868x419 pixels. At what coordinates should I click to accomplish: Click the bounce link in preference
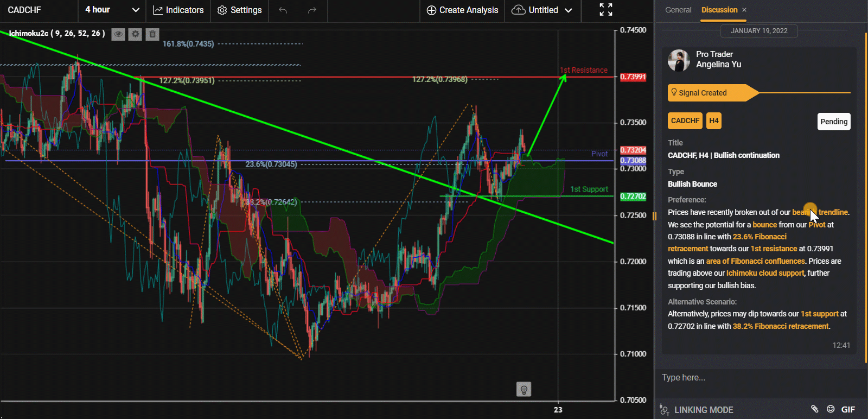click(765, 225)
